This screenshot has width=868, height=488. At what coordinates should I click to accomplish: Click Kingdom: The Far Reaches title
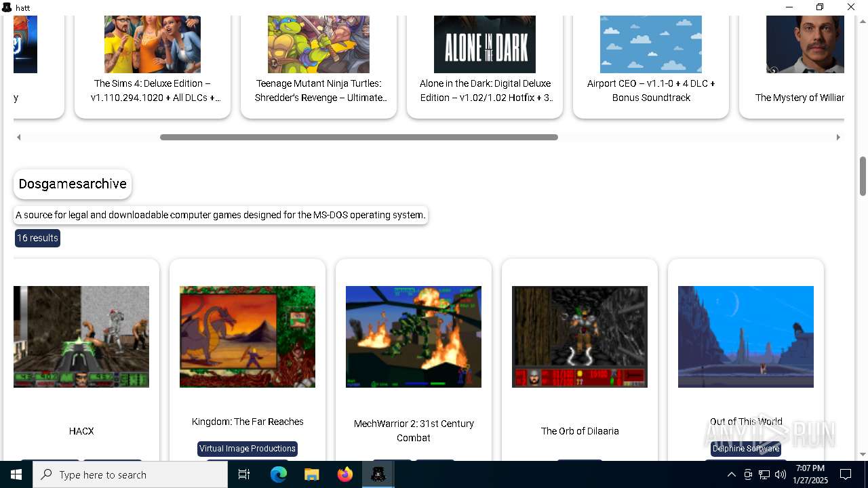[x=248, y=422]
